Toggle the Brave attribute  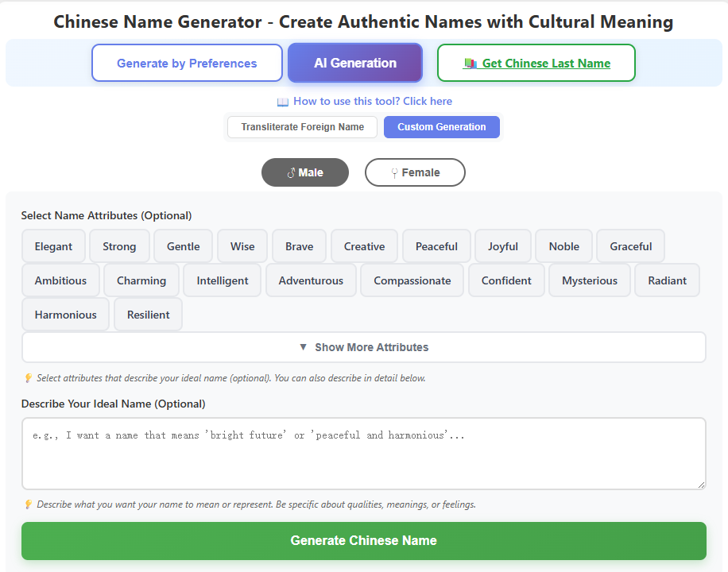[299, 246]
